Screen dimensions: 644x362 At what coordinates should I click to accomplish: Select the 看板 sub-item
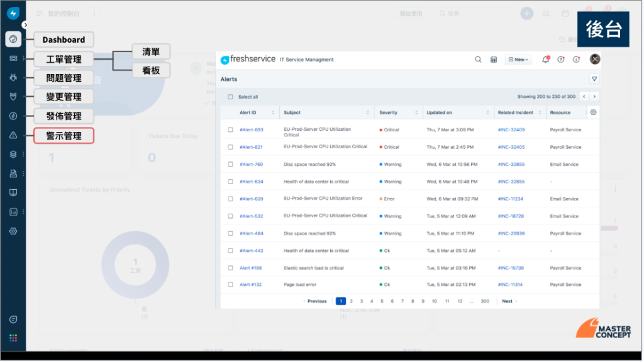(151, 71)
